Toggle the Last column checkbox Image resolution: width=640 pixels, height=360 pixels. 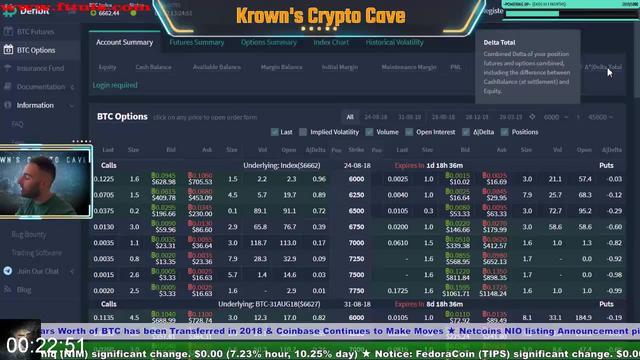point(275,132)
